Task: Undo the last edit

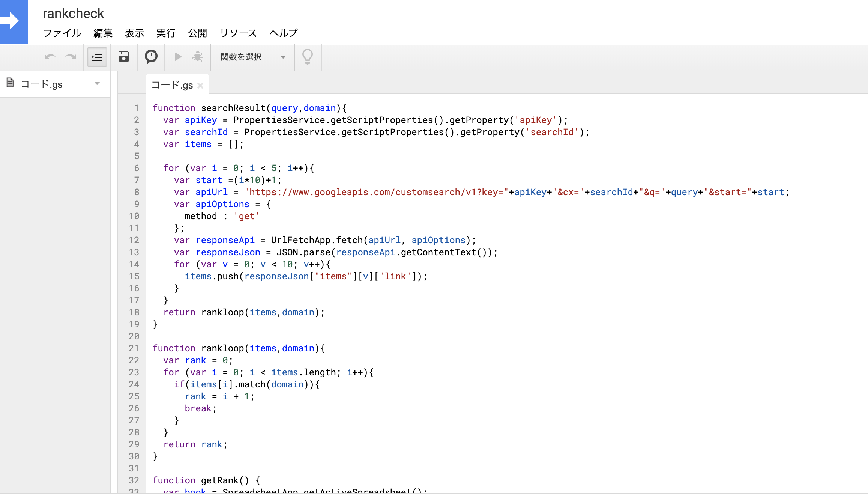Action: click(50, 56)
